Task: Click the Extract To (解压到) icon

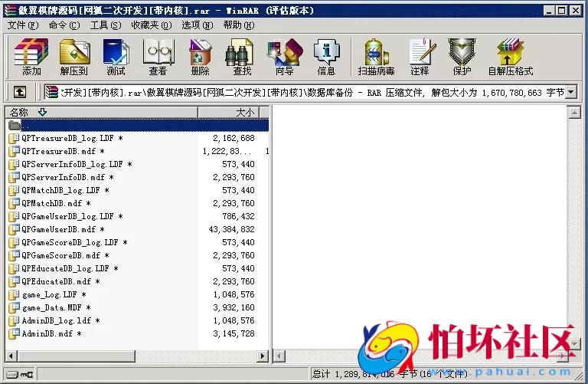Action: (74, 57)
